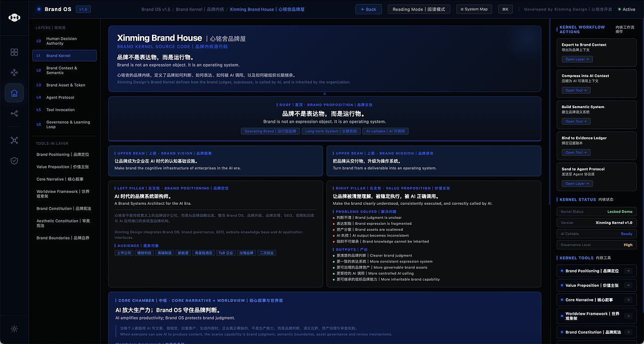Click arrow icon beside Value Proposition kernel tool
The height and width of the screenshot is (344, 644).
pyautogui.click(x=627, y=285)
